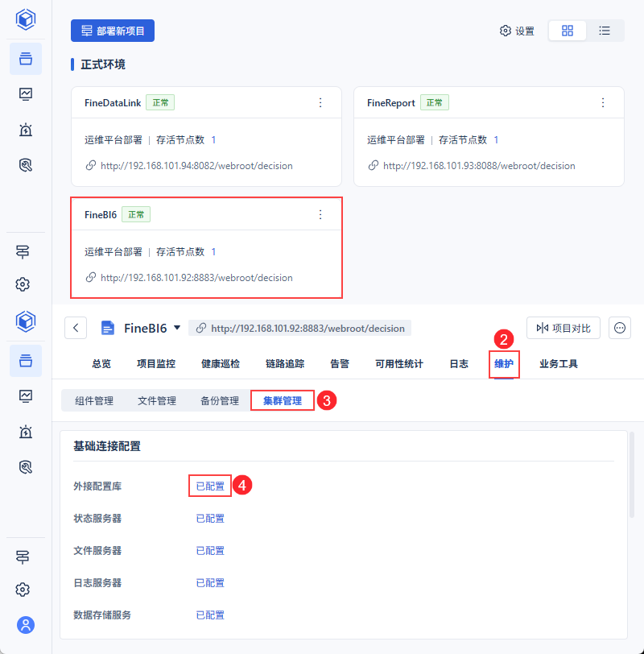Click 已配置 next to 外接配置库
The height and width of the screenshot is (654, 644).
pos(210,486)
